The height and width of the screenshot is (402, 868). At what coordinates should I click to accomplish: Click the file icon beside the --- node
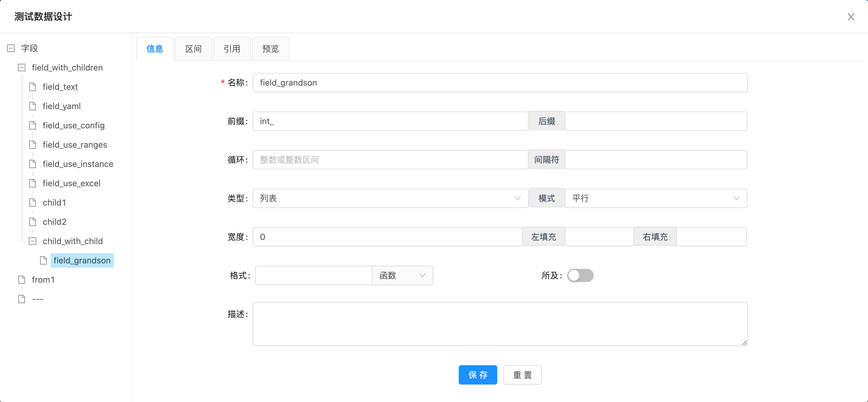point(22,299)
